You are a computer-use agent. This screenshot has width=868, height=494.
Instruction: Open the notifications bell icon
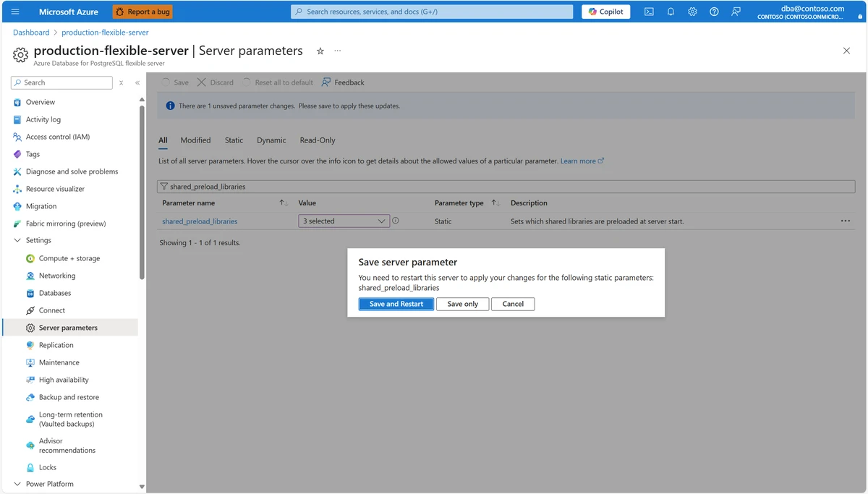pyautogui.click(x=671, y=12)
